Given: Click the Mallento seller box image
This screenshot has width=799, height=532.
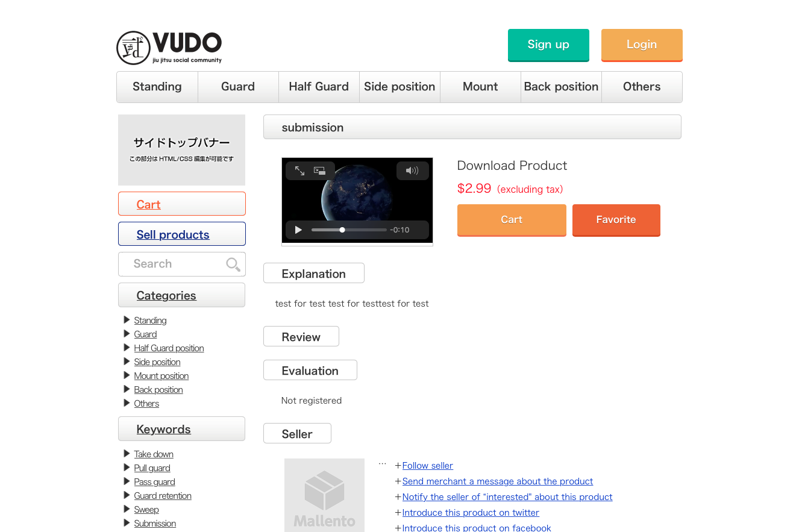Looking at the screenshot, I should coord(324,495).
